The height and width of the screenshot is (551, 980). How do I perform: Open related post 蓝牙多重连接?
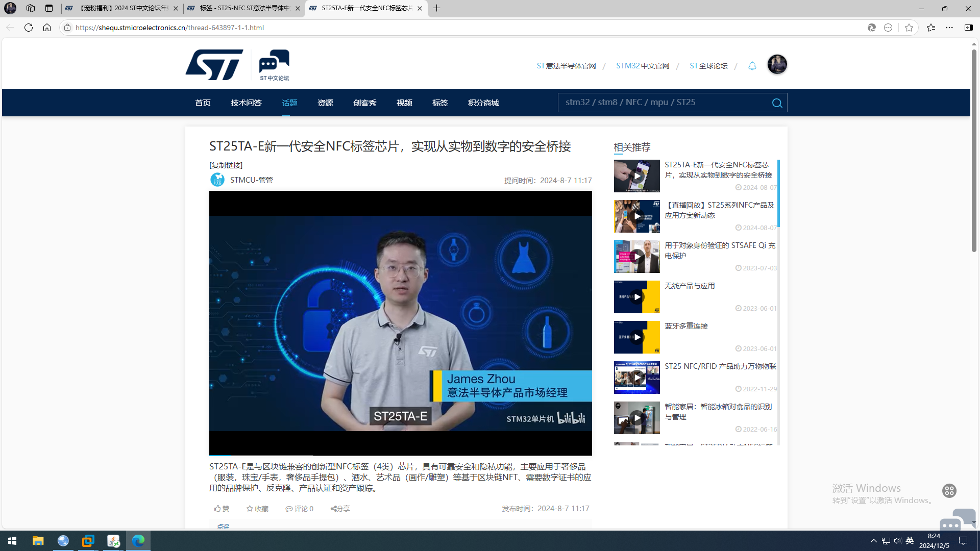point(686,326)
